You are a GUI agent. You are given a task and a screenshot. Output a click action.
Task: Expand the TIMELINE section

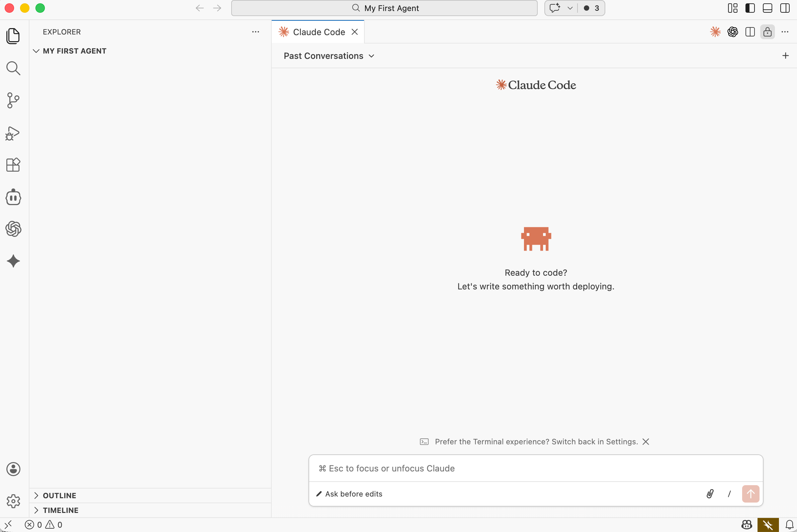click(x=61, y=510)
